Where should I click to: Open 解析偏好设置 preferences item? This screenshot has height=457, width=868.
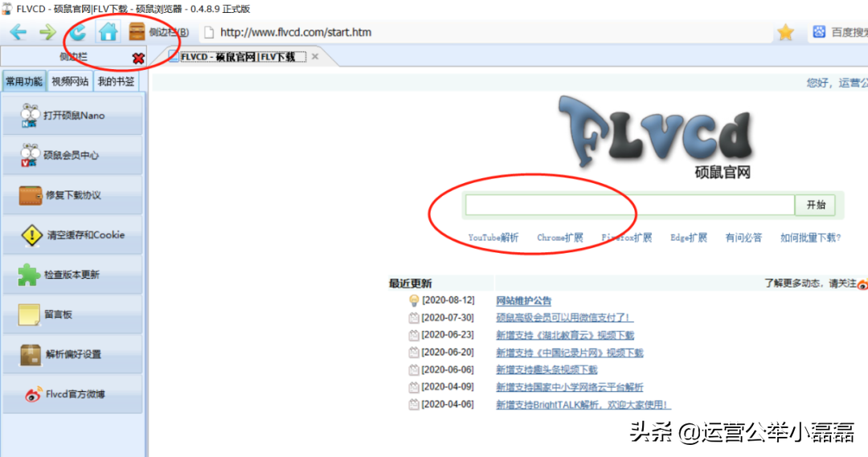tap(72, 354)
